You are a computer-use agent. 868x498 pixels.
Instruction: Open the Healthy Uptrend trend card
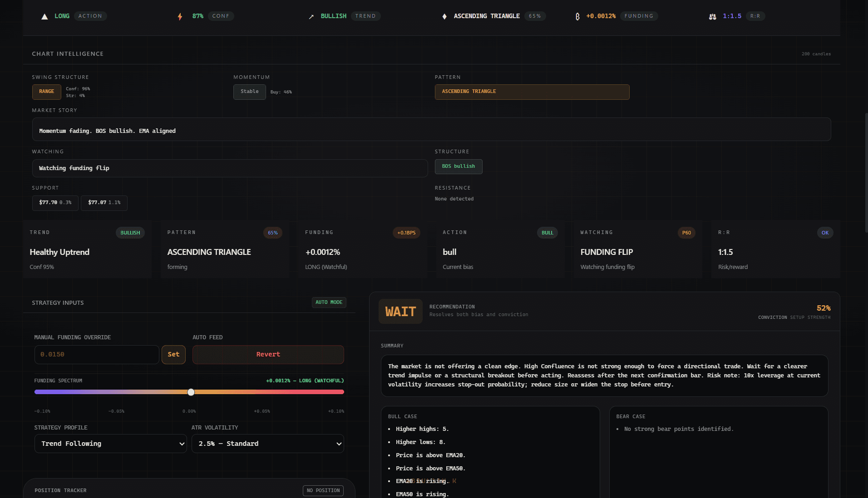87,249
